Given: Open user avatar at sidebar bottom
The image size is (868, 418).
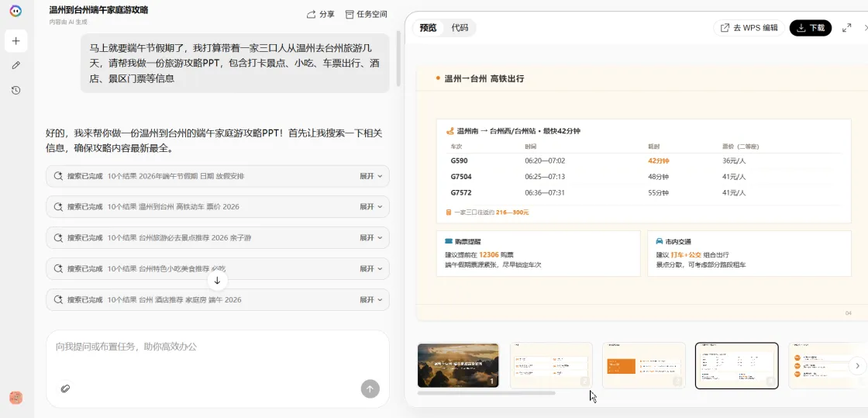Looking at the screenshot, I should click(x=16, y=398).
